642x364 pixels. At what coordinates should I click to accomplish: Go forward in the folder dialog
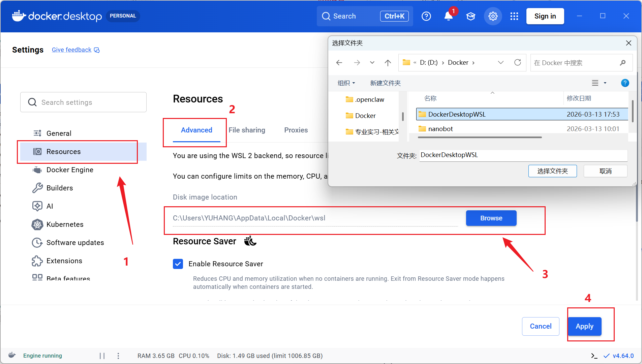[357, 63]
